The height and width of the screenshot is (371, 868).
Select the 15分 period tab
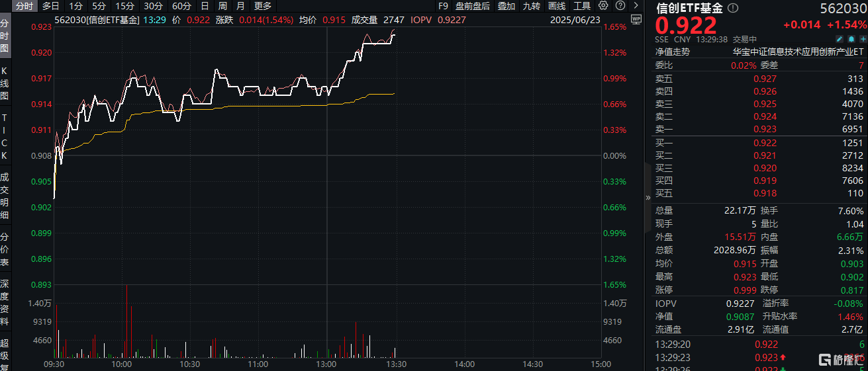click(125, 6)
